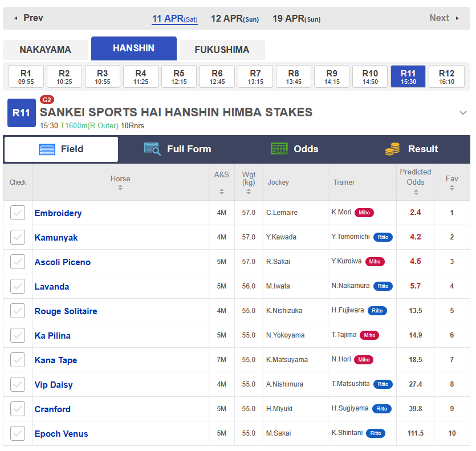Go to race R12 16:10
Screen dimensions: 476x451
point(446,76)
